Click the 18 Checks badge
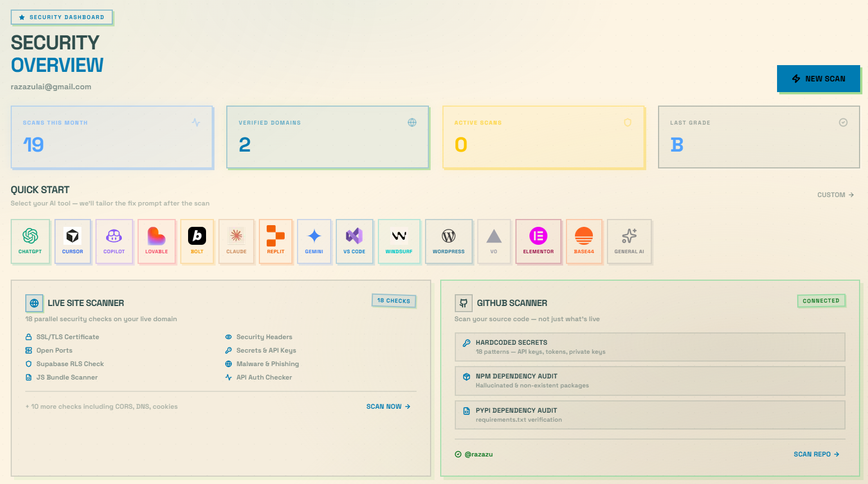This screenshot has height=484, width=868. [x=394, y=300]
